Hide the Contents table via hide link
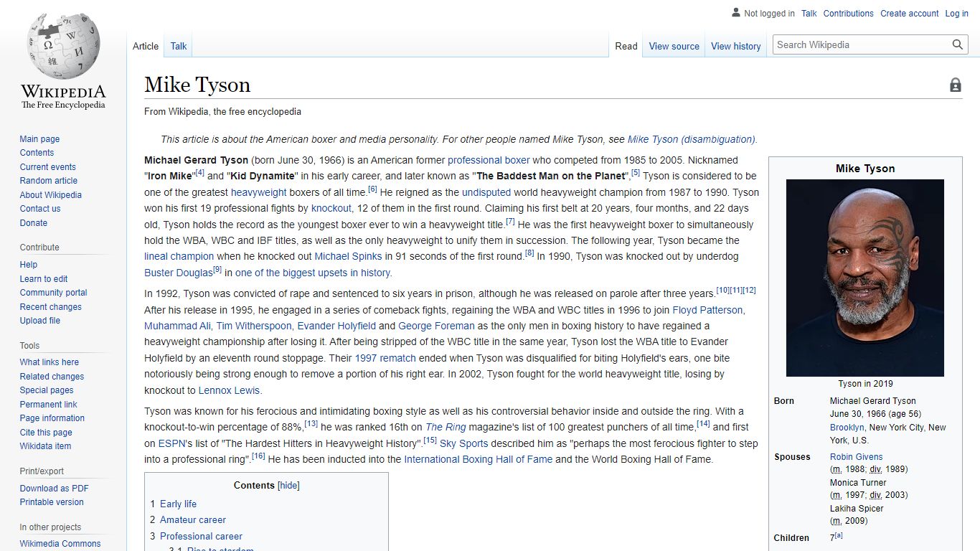The height and width of the screenshot is (551, 980). [288, 486]
